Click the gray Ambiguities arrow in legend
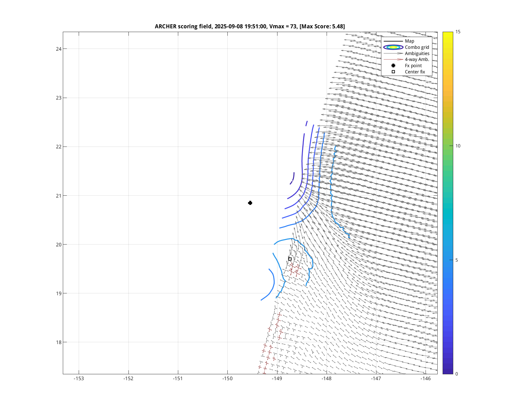This screenshot has width=512, height=420. tap(393, 54)
